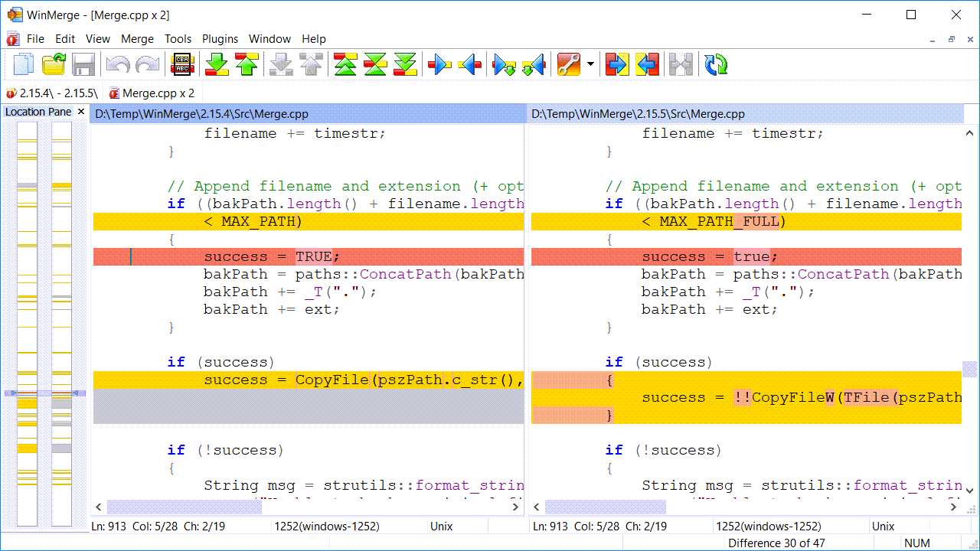Copy all differences to left icon
This screenshot has width=980, height=551.
click(x=647, y=64)
